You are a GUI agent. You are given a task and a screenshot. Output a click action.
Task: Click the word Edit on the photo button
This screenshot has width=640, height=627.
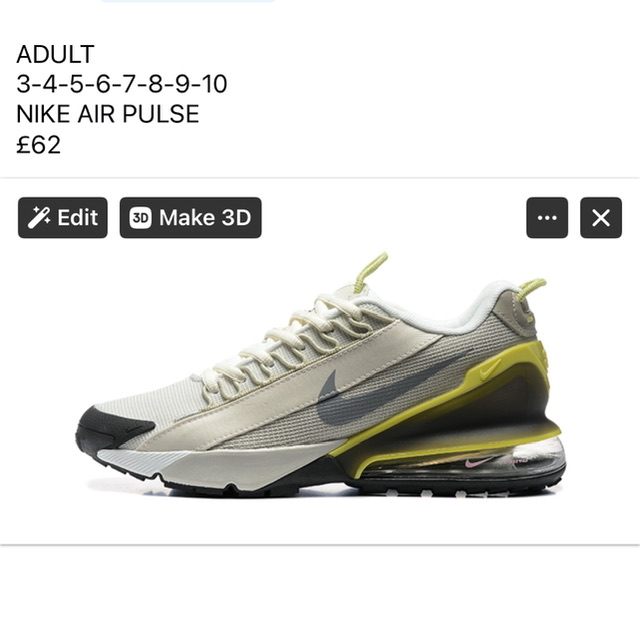click(x=78, y=217)
